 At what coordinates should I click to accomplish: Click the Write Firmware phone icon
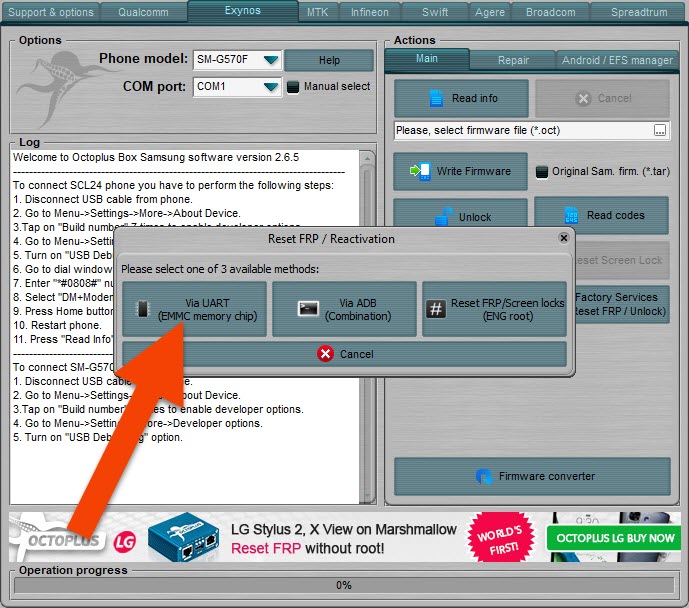coord(420,171)
